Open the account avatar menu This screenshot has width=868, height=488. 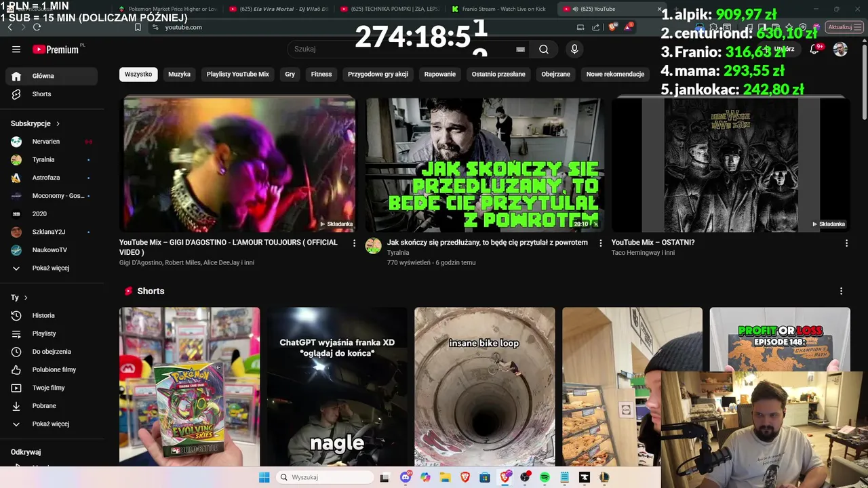(x=840, y=49)
